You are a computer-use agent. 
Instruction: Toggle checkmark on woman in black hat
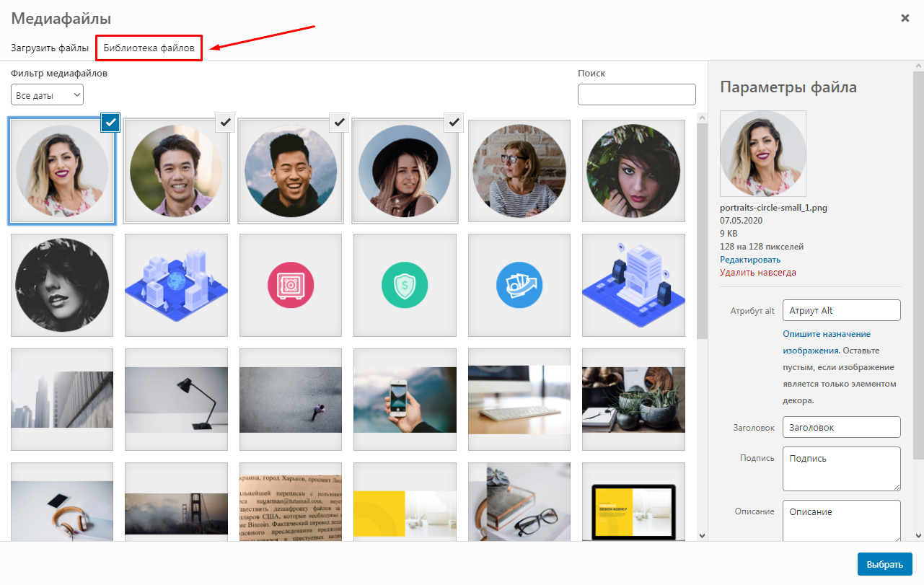pyautogui.click(x=454, y=123)
